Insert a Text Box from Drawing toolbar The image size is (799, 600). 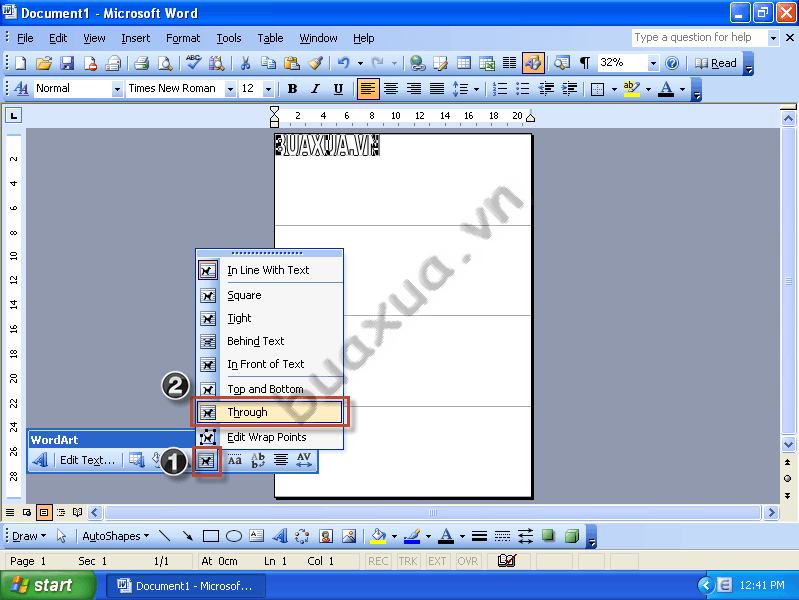point(257,536)
